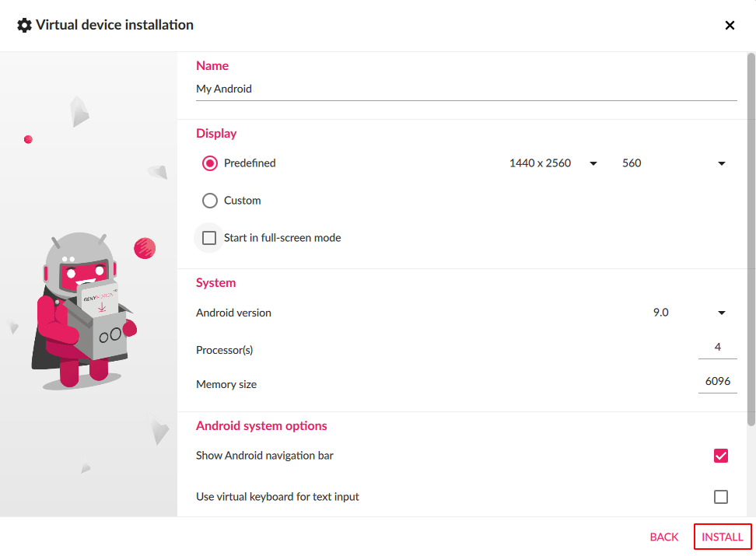Click the Android system options heading
The width and height of the screenshot is (756, 556).
point(261,426)
